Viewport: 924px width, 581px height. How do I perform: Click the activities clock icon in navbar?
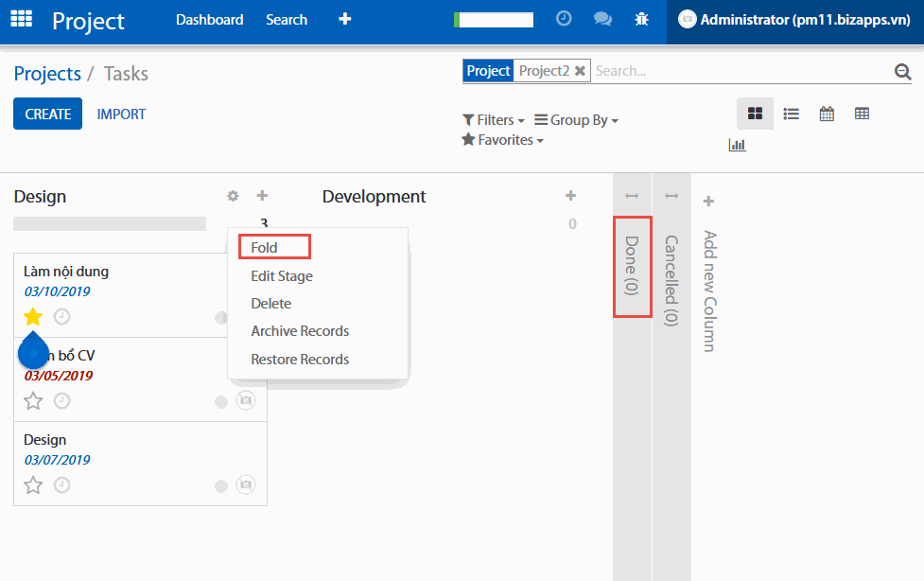tap(564, 19)
